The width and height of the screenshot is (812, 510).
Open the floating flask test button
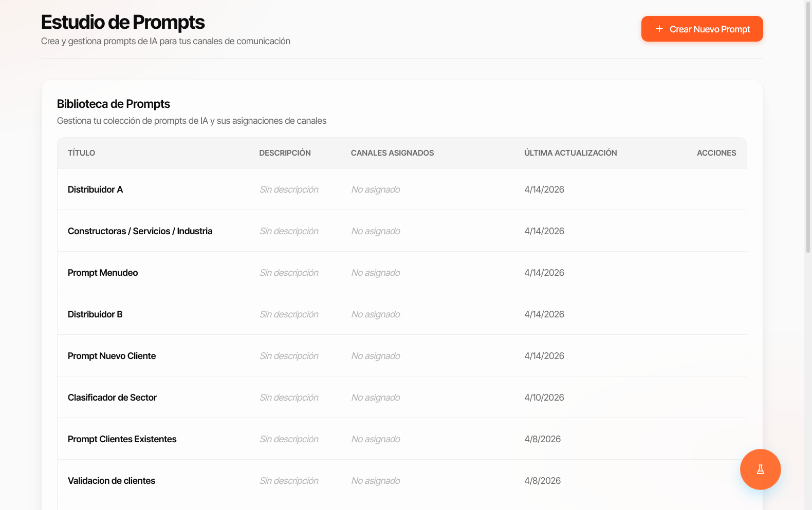pyautogui.click(x=760, y=469)
